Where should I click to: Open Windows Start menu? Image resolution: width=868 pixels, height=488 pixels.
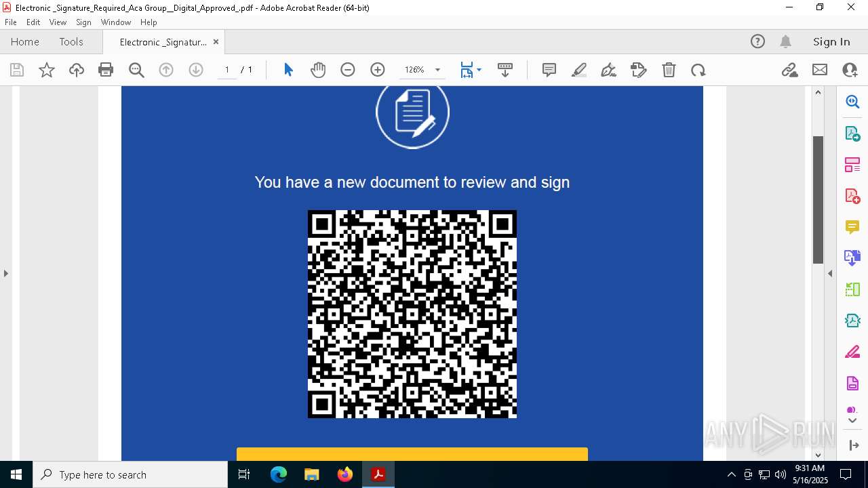click(16, 474)
